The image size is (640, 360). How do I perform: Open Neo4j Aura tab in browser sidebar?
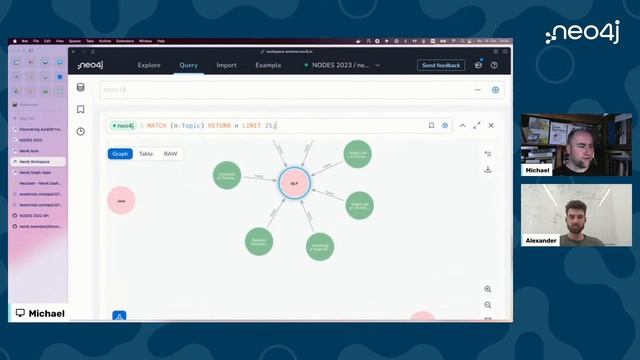click(38, 151)
